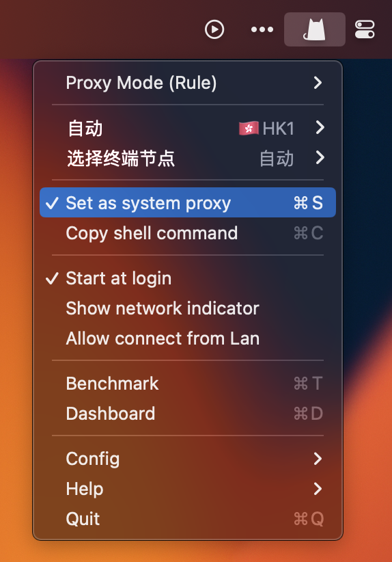This screenshot has width=392, height=562.
Task: Enable Show network indicator
Action: pyautogui.click(x=188, y=308)
